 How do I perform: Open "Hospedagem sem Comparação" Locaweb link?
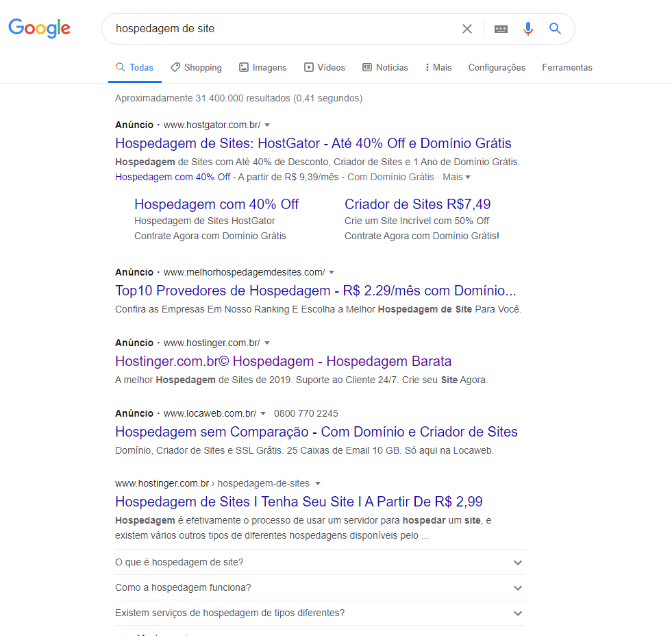tap(316, 432)
